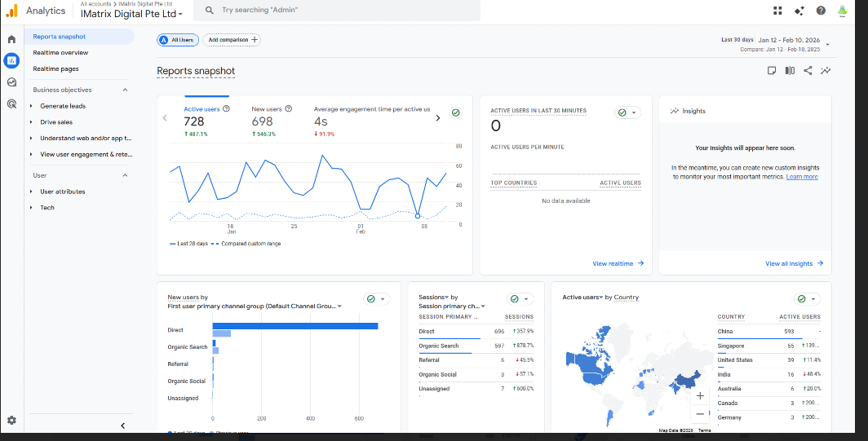Open the Advertising icon in left rail
This screenshot has width=868, height=441.
[11, 104]
